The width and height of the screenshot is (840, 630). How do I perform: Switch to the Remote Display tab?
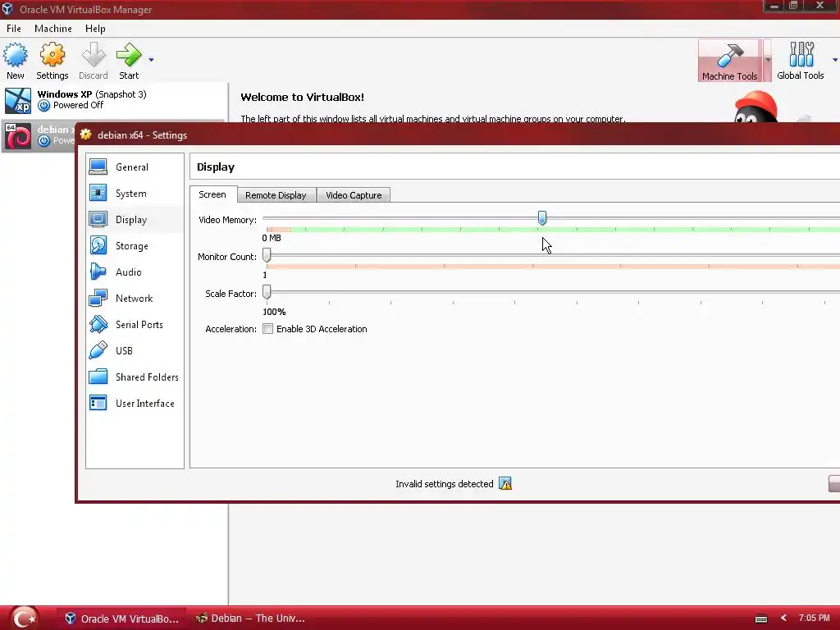(x=276, y=195)
